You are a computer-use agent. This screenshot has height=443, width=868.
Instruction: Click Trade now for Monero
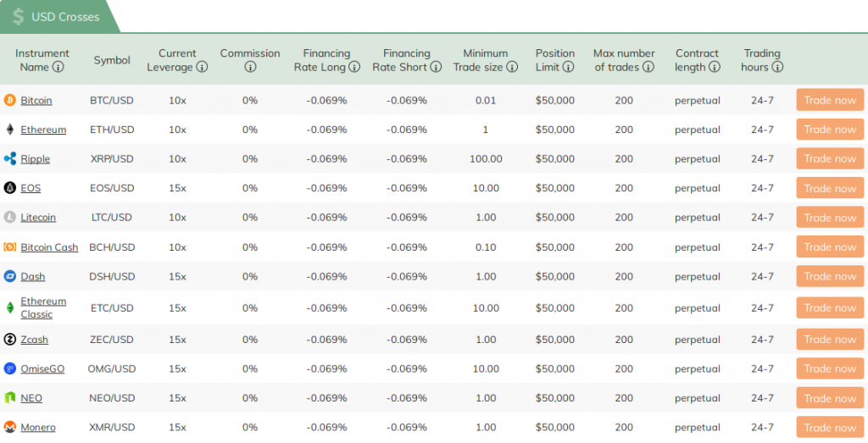tap(830, 428)
